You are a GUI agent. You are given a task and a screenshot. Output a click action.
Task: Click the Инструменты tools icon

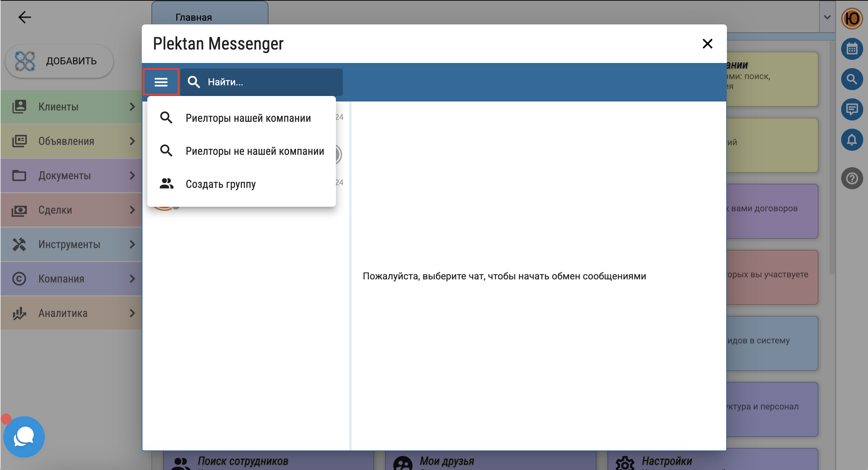[x=19, y=244]
